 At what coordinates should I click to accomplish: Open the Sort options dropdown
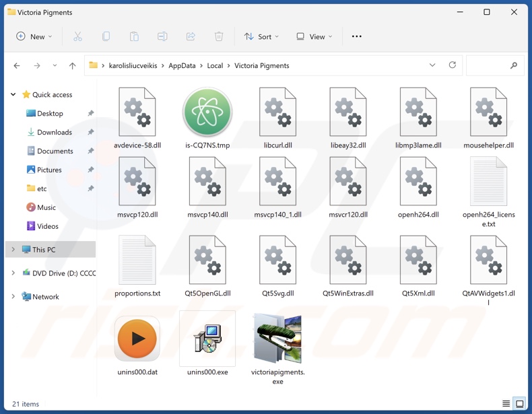pyautogui.click(x=261, y=36)
